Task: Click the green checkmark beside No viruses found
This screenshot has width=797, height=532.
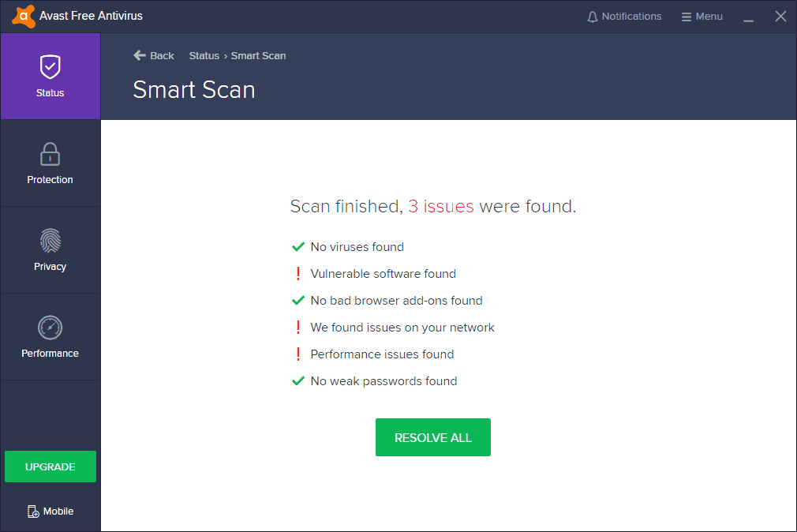Action: [x=298, y=246]
